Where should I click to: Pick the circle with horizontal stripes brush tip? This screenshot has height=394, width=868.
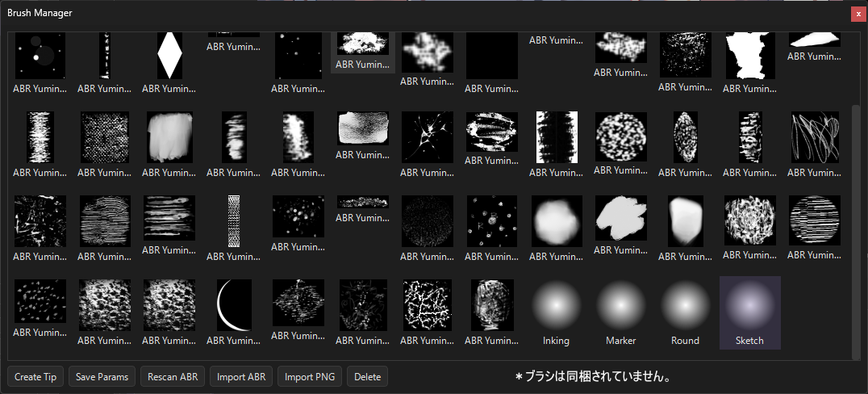(814, 220)
